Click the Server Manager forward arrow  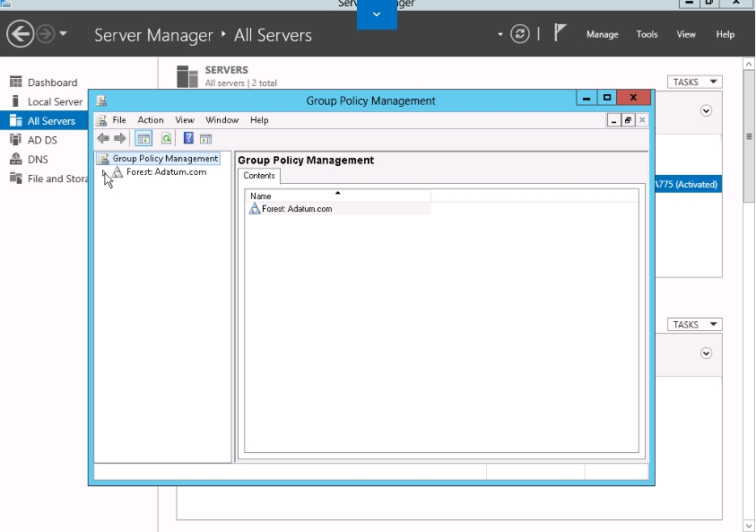46,34
